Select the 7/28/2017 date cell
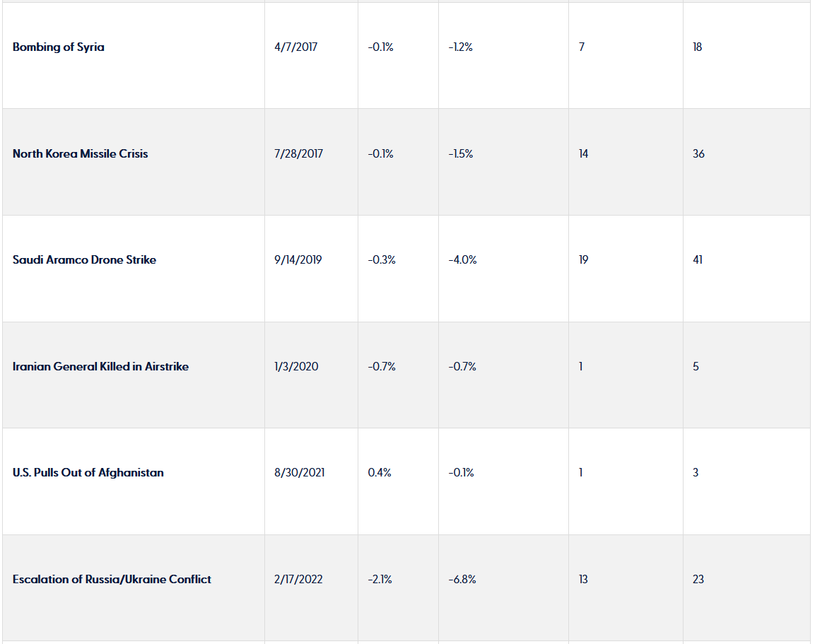Image resolution: width=815 pixels, height=644 pixels. (298, 154)
